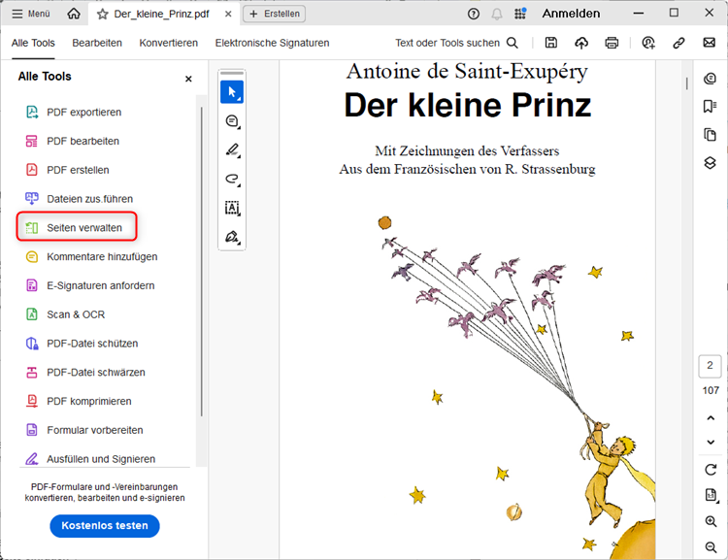Go to the Home icon
This screenshot has height=560, width=728.
click(74, 14)
